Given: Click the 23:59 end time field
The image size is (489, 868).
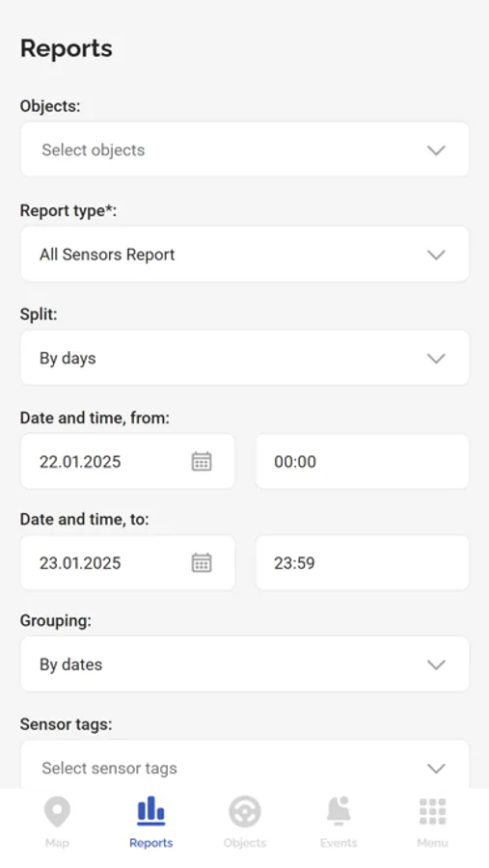Looking at the screenshot, I should pyautogui.click(x=363, y=562).
